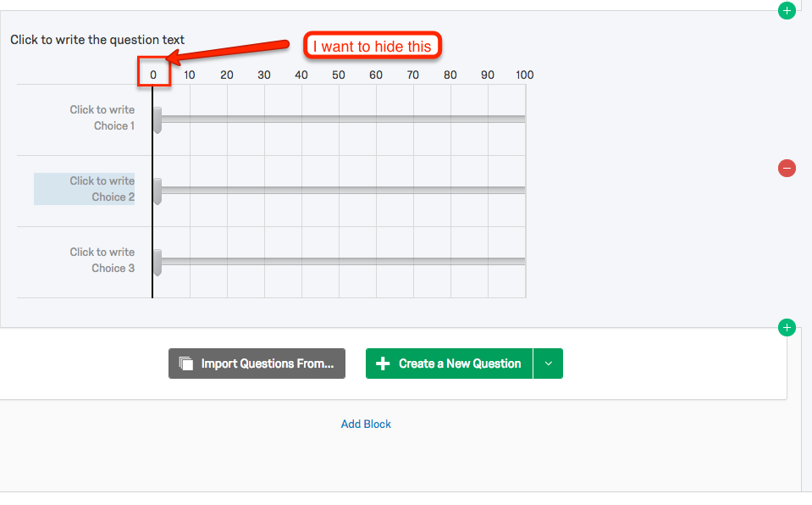Open the Add Block link

pyautogui.click(x=366, y=425)
